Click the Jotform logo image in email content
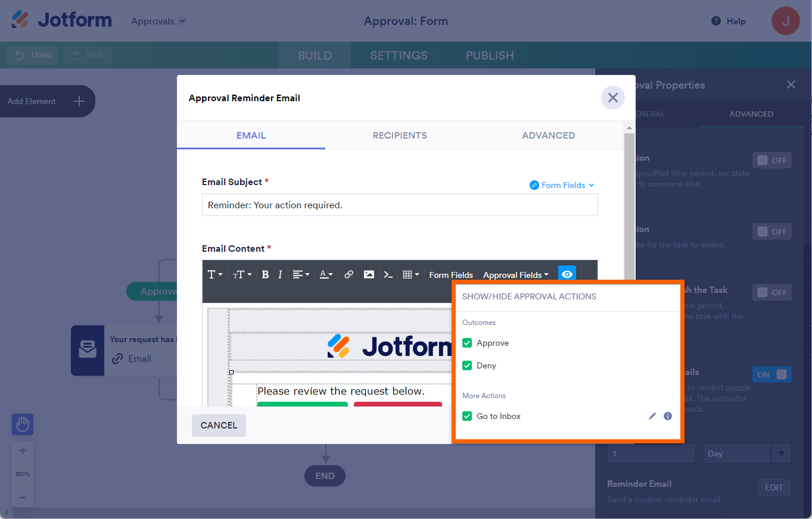This screenshot has height=519, width=812. (x=390, y=346)
